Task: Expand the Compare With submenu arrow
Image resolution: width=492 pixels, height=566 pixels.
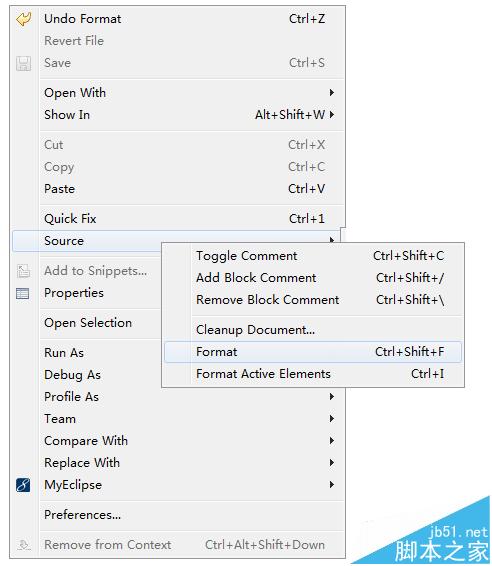Action: click(332, 441)
